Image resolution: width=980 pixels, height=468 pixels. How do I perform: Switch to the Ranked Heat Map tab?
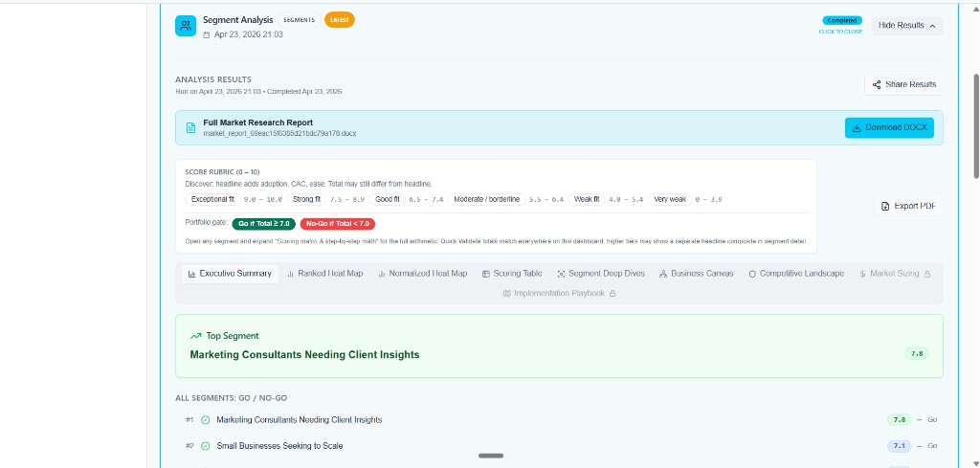[x=325, y=274]
